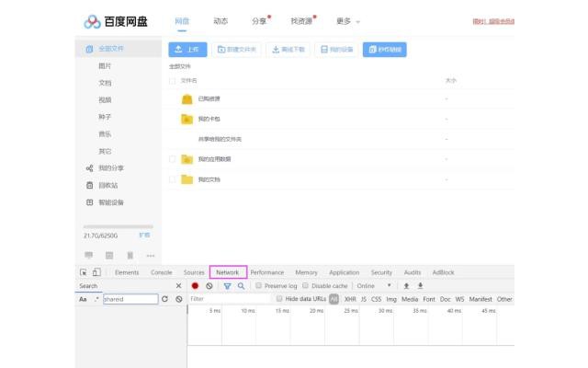
Task: Click the network search magnifier icon
Action: tap(241, 286)
